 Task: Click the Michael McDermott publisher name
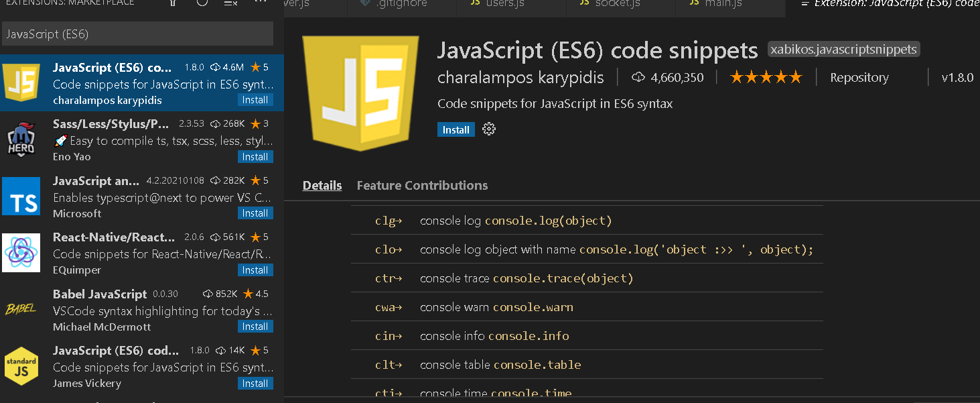[102, 327]
